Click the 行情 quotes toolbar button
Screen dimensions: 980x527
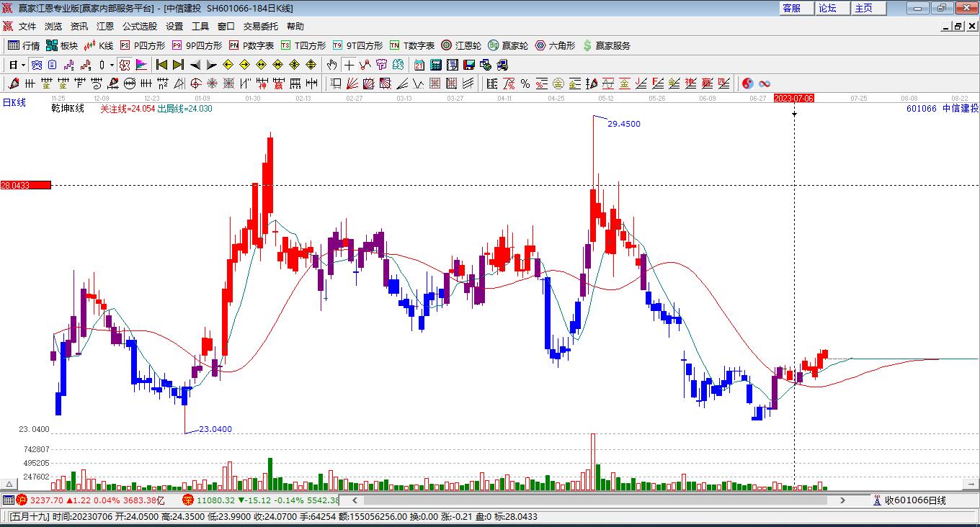tap(24, 45)
